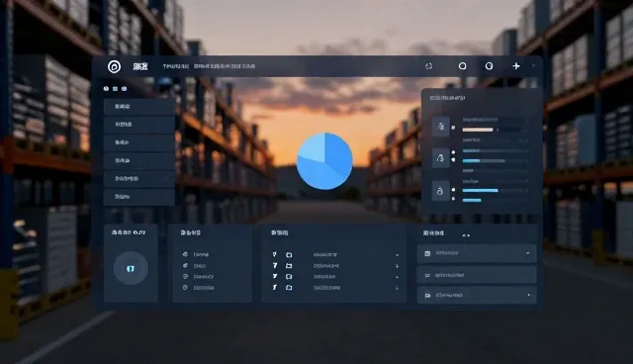Click the blue folder icon in the third card's first row

289,255
